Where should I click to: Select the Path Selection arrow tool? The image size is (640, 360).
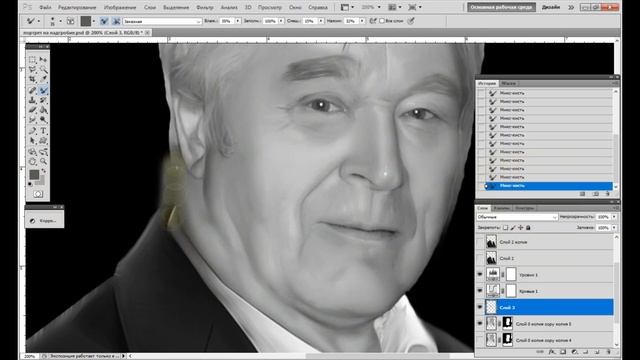pyautogui.click(x=33, y=141)
